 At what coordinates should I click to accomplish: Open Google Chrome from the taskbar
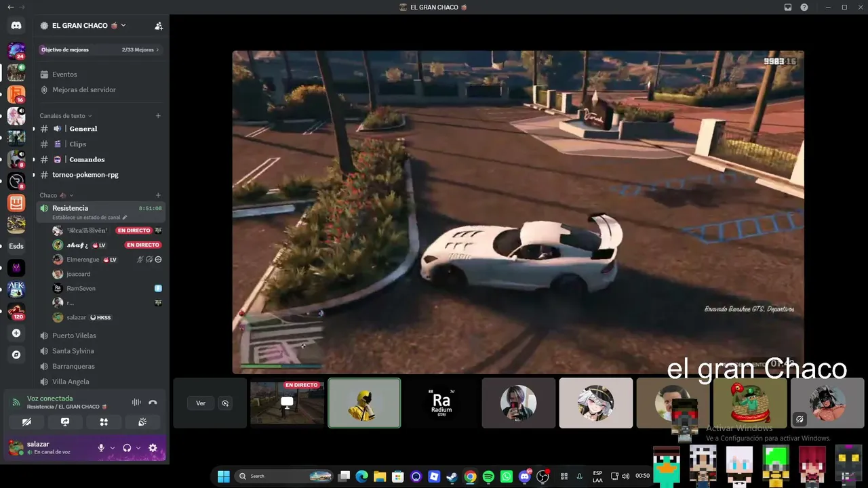470,476
